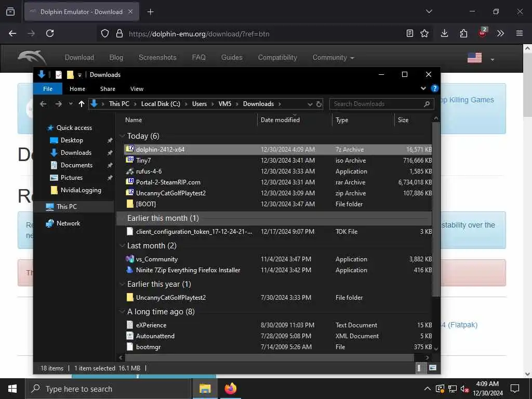The width and height of the screenshot is (532, 399).
Task: Open Firefox extensions puzzle icon
Action: click(463, 33)
